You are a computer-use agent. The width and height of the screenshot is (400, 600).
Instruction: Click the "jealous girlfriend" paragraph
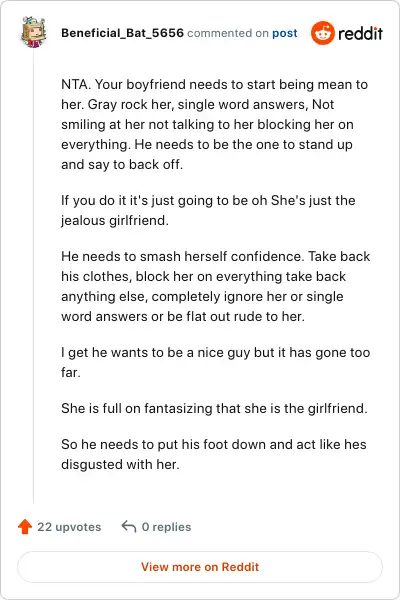tap(208, 210)
